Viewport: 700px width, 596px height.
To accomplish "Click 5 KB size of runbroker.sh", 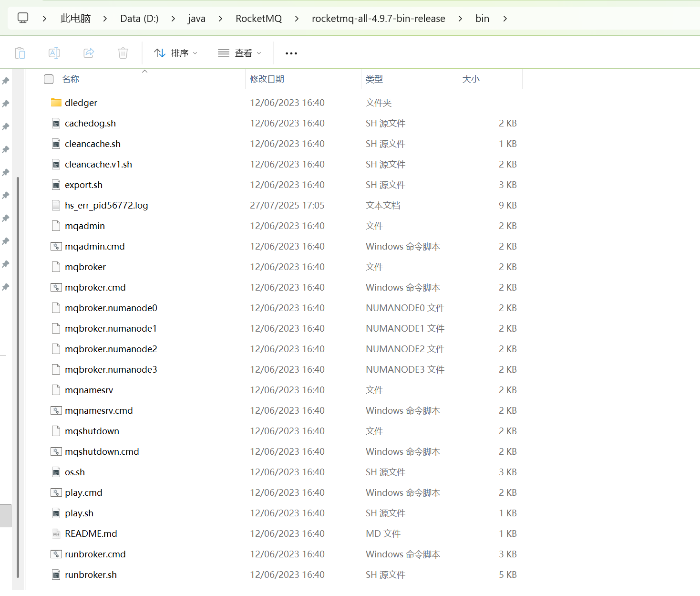I will click(508, 575).
